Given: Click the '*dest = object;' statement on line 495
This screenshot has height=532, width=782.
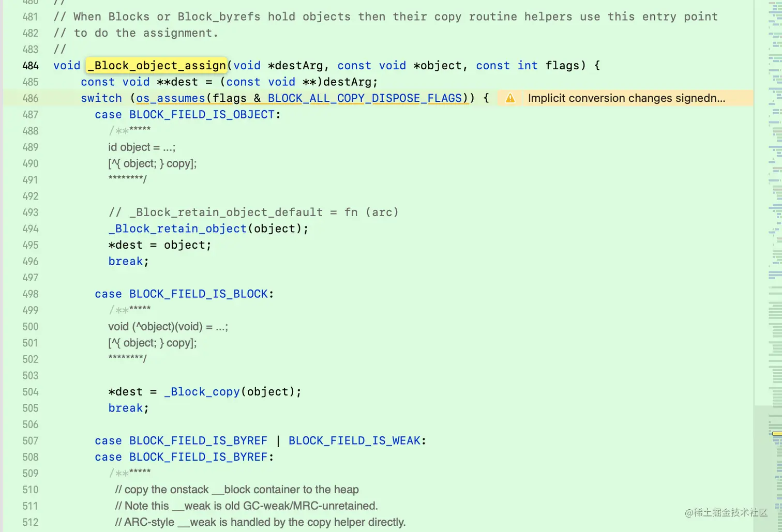Looking at the screenshot, I should tap(160, 245).
